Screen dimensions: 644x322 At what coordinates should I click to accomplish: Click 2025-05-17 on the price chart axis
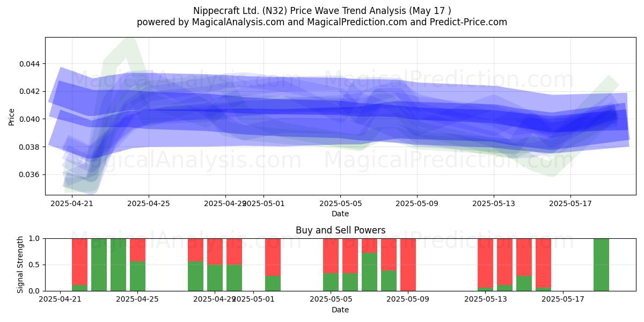click(x=570, y=204)
